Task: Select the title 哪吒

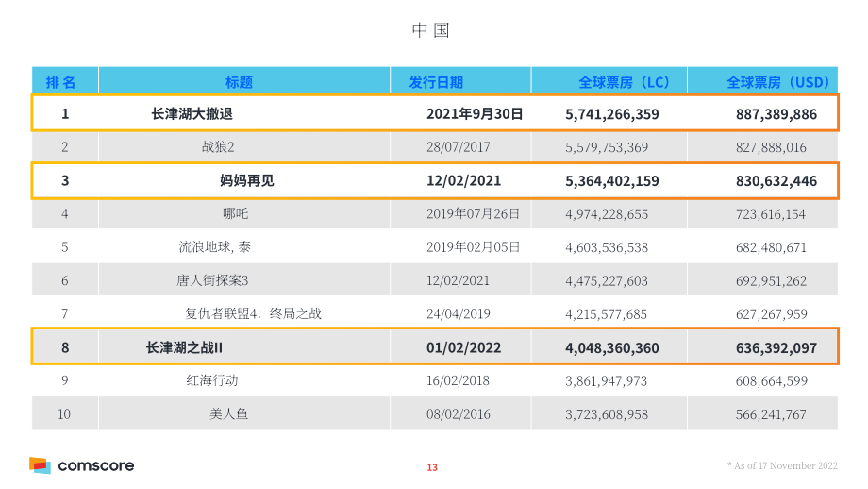Action: click(235, 213)
